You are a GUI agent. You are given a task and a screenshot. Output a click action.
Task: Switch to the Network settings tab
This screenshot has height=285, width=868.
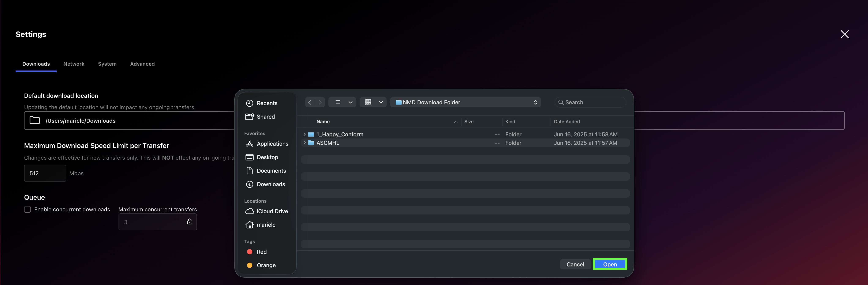pyautogui.click(x=74, y=64)
